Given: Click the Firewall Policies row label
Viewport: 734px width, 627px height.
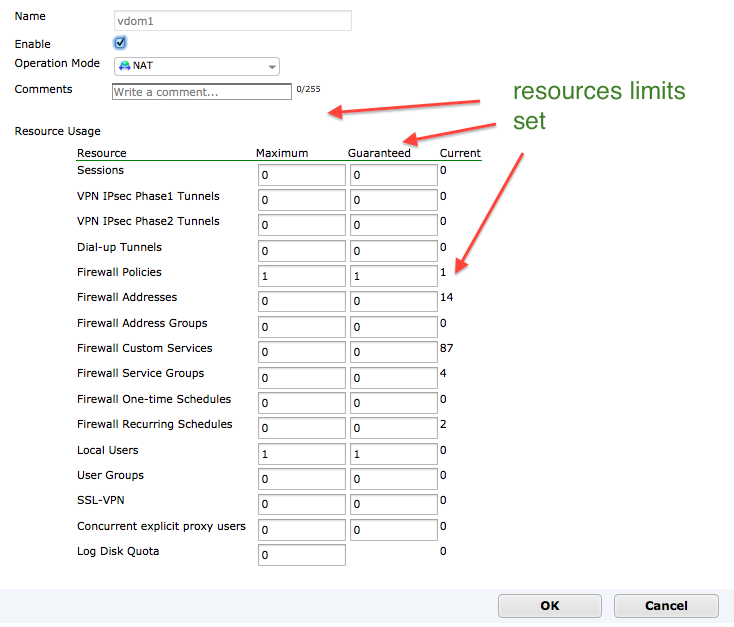Looking at the screenshot, I should tap(119, 272).
